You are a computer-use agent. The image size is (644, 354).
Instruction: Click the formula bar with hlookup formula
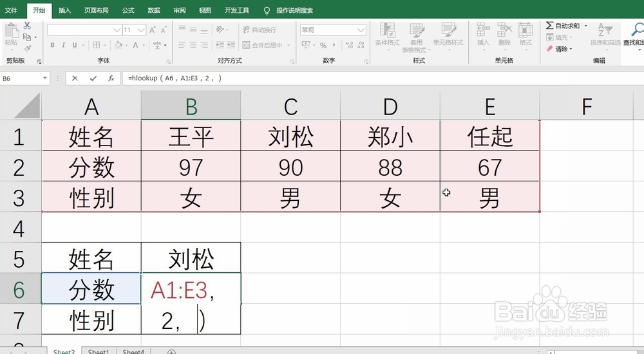[383, 78]
